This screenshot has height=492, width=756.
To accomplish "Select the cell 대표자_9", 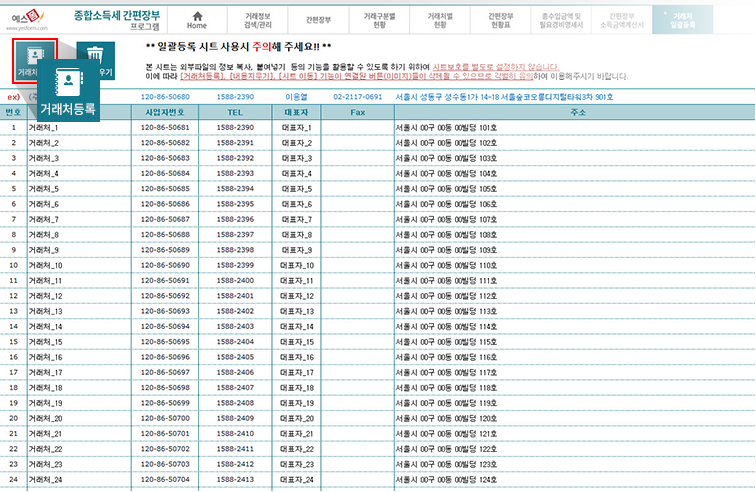I will [x=296, y=250].
